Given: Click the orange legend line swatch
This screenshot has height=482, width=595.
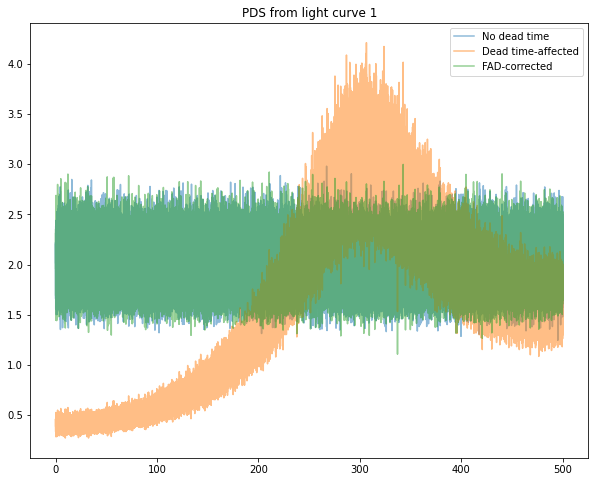Looking at the screenshot, I should coord(464,51).
